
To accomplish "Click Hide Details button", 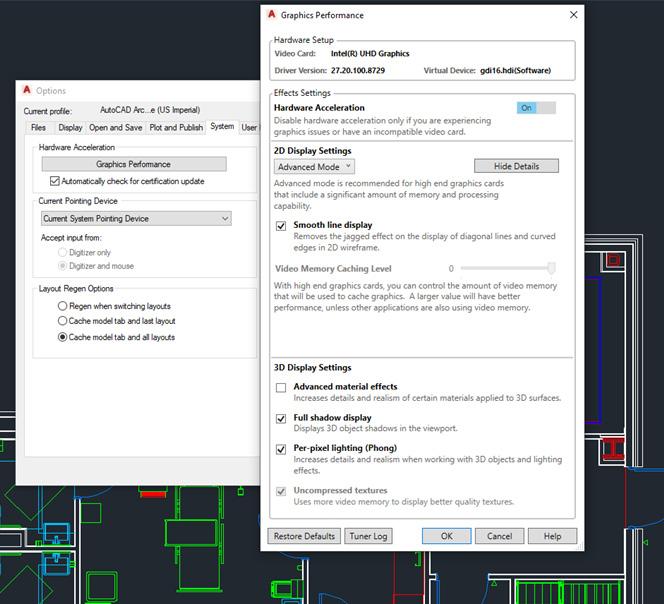I will tap(516, 166).
